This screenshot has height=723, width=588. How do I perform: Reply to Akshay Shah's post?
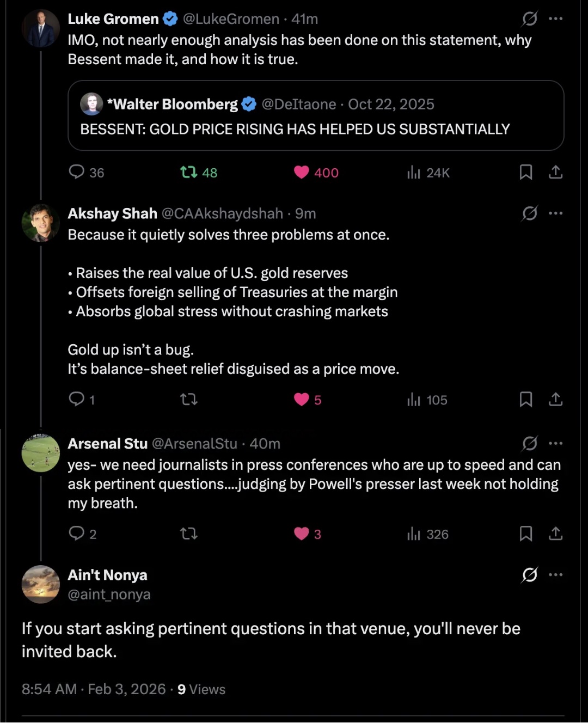coord(77,399)
